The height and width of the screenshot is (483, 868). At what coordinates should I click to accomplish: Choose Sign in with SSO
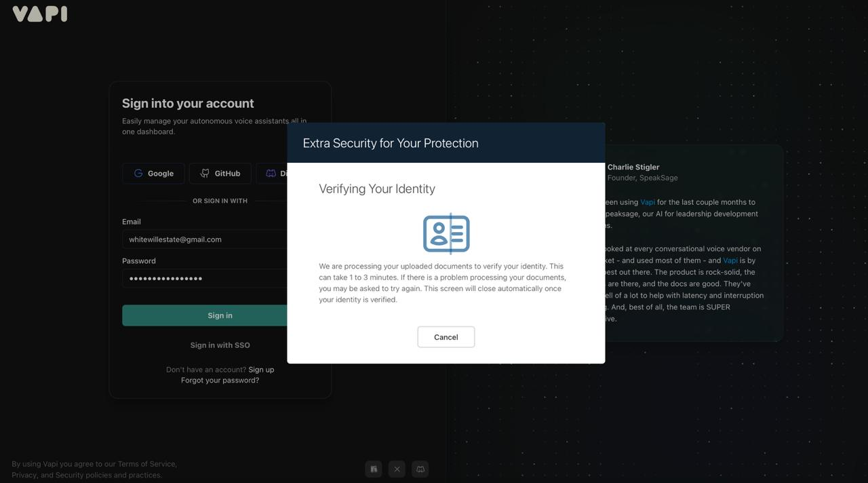[x=220, y=345]
